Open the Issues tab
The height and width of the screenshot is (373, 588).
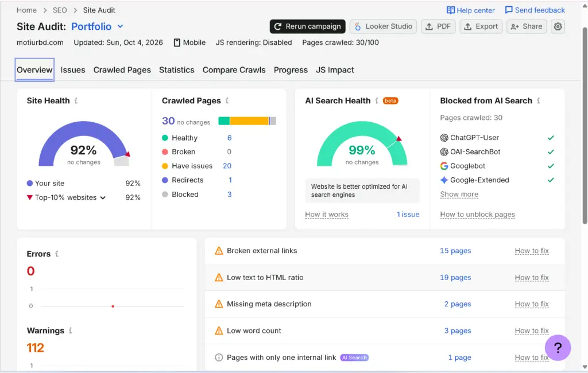(x=73, y=70)
